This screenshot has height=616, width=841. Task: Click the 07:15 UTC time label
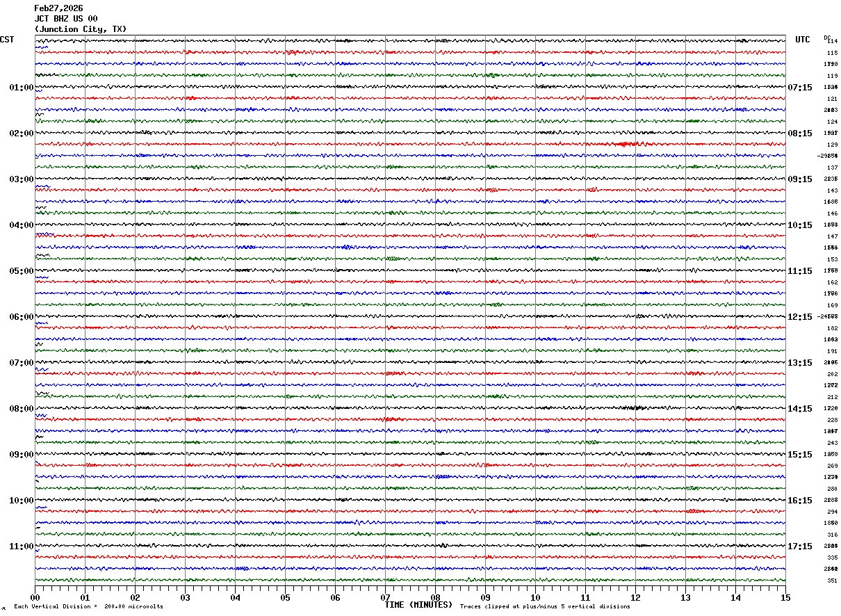click(x=800, y=88)
